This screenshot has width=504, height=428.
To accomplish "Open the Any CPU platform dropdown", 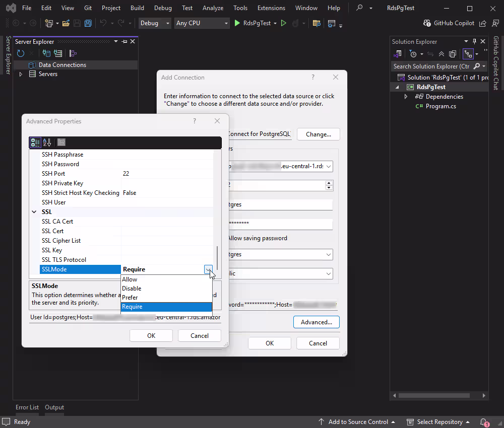I will coord(226,23).
